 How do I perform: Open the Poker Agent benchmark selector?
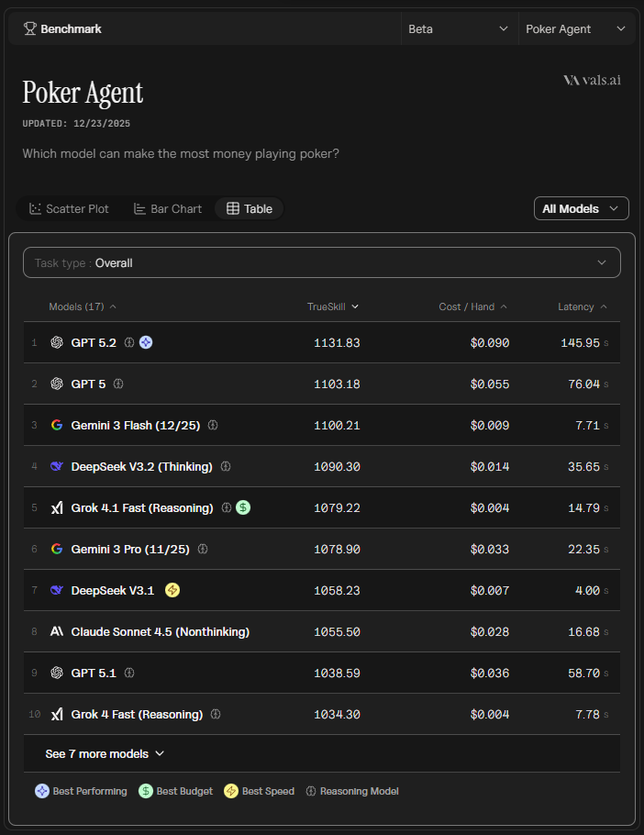tap(575, 28)
